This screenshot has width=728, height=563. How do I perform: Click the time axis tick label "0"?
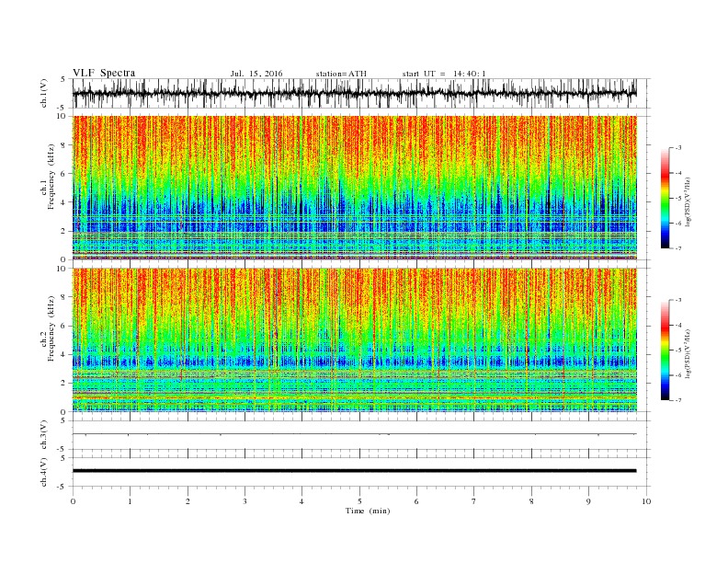point(73,501)
